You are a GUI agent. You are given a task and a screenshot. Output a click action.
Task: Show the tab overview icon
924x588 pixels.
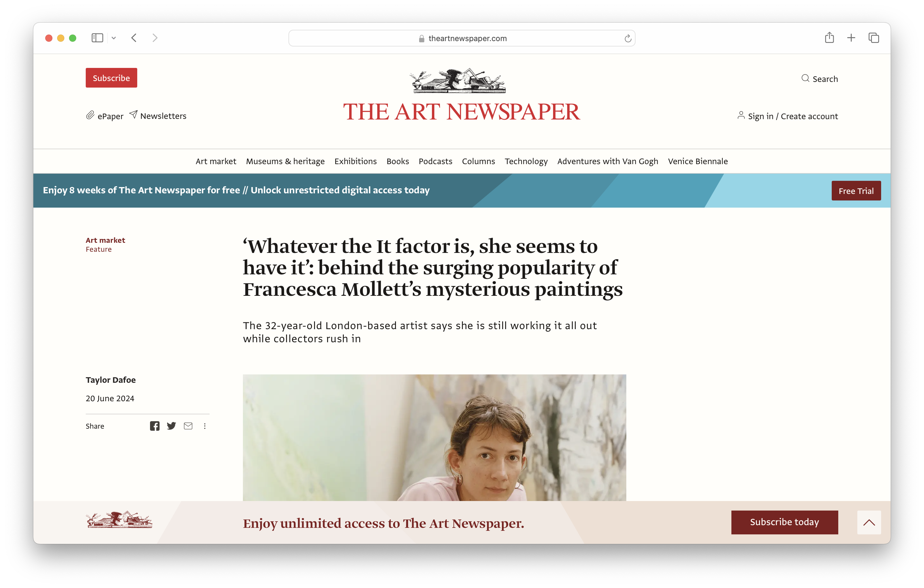874,38
